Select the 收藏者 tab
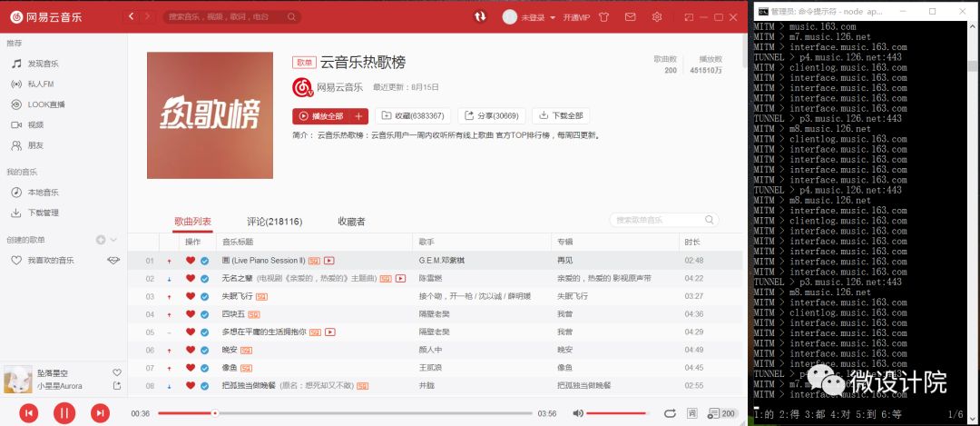The image size is (980, 426). tap(351, 222)
